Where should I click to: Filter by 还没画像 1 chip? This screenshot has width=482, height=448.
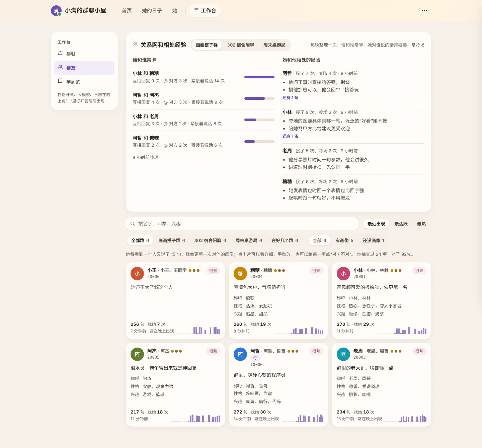(373, 240)
